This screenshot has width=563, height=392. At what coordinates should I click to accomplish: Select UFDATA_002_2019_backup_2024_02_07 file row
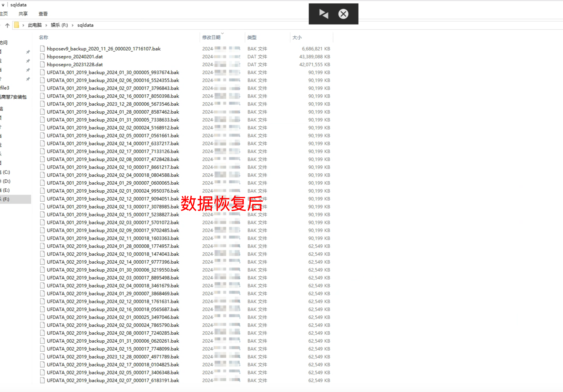(113, 381)
